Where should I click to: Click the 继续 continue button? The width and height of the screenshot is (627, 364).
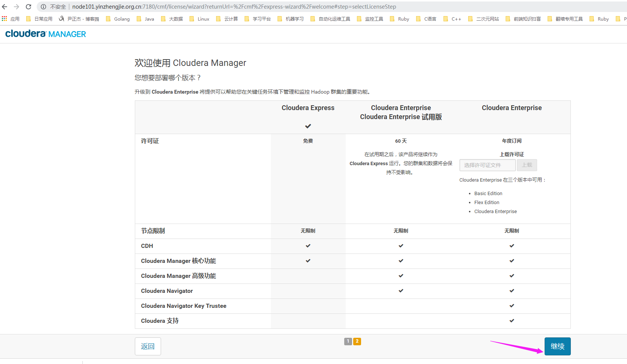[557, 346]
